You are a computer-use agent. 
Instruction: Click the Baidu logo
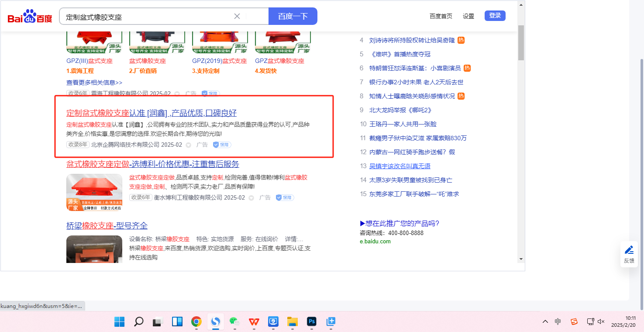click(x=30, y=17)
